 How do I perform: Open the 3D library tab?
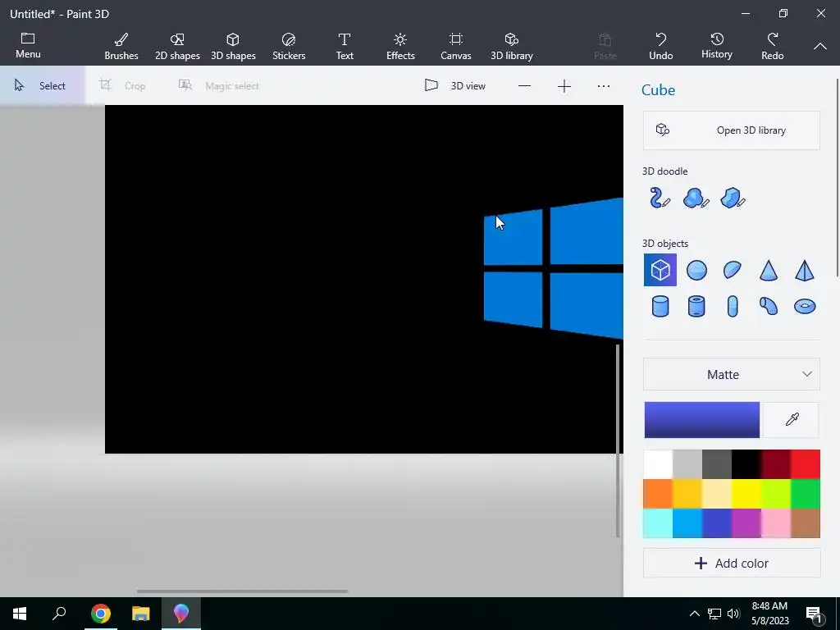tap(512, 46)
